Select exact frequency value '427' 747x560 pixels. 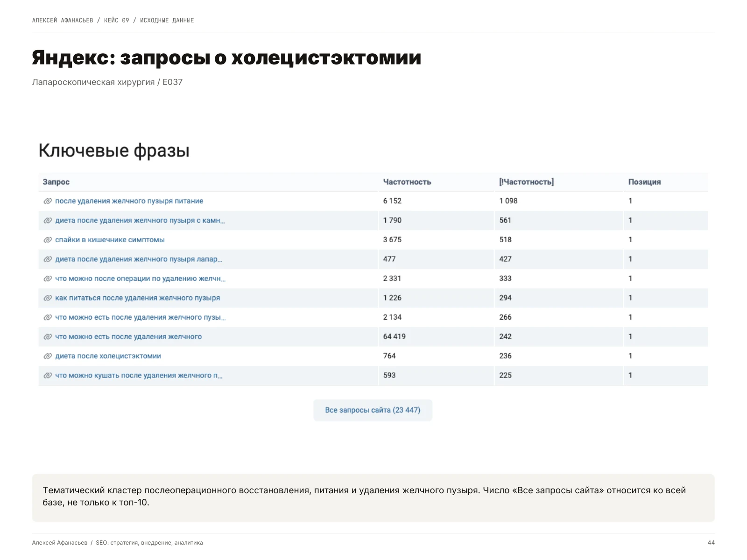click(x=505, y=259)
